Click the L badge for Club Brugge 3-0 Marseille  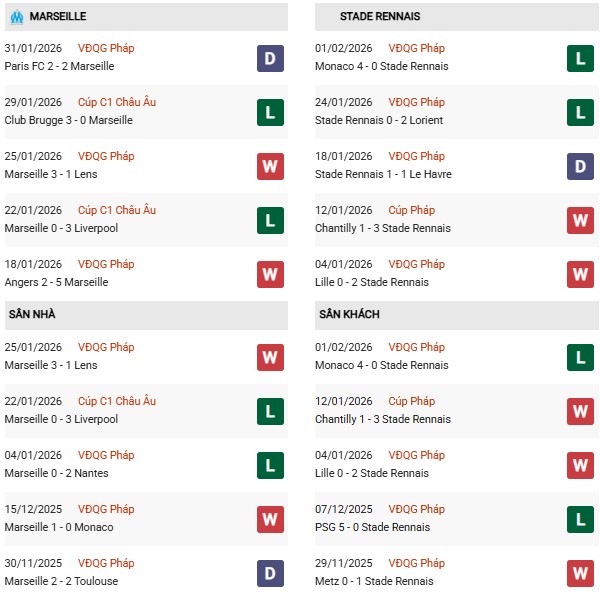[270, 112]
